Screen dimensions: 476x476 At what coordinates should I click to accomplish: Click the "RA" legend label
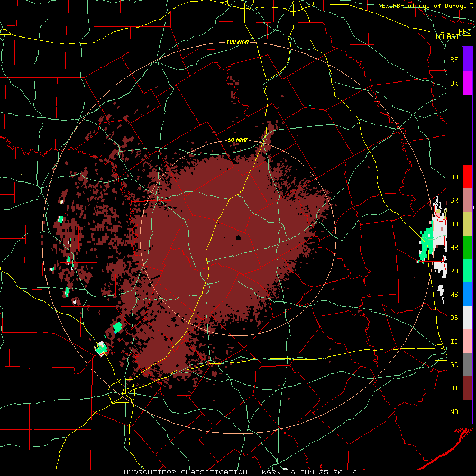pos(454,271)
